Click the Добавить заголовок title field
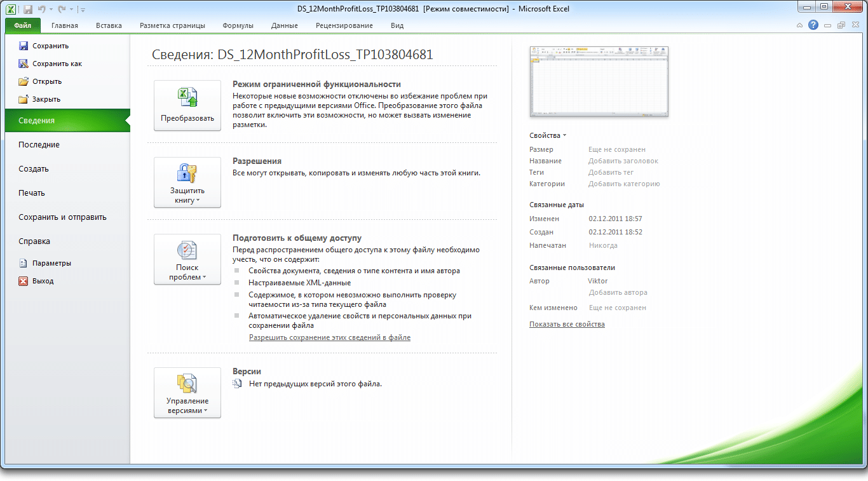The width and height of the screenshot is (868, 481). 623,161
